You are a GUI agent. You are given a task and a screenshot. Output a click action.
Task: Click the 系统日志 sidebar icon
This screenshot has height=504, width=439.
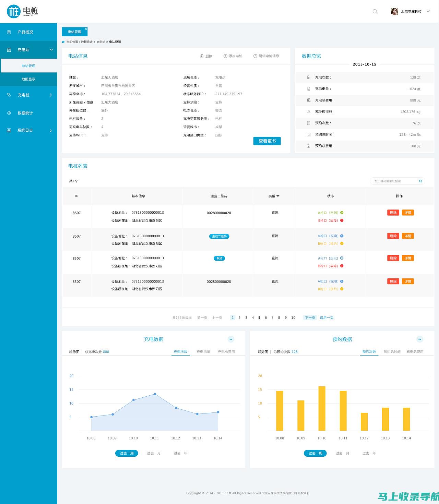pyautogui.click(x=9, y=130)
